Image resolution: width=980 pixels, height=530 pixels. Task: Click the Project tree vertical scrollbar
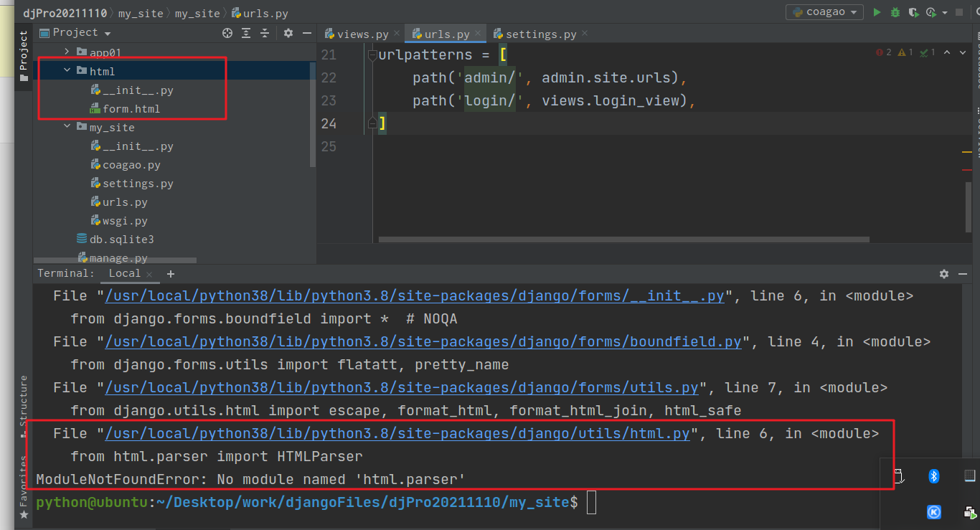pos(312,114)
